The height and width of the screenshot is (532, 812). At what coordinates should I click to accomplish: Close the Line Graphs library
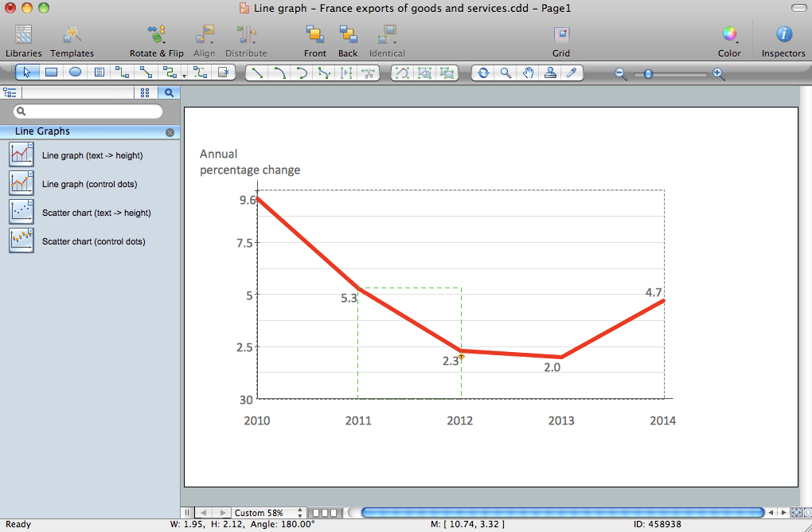(170, 133)
